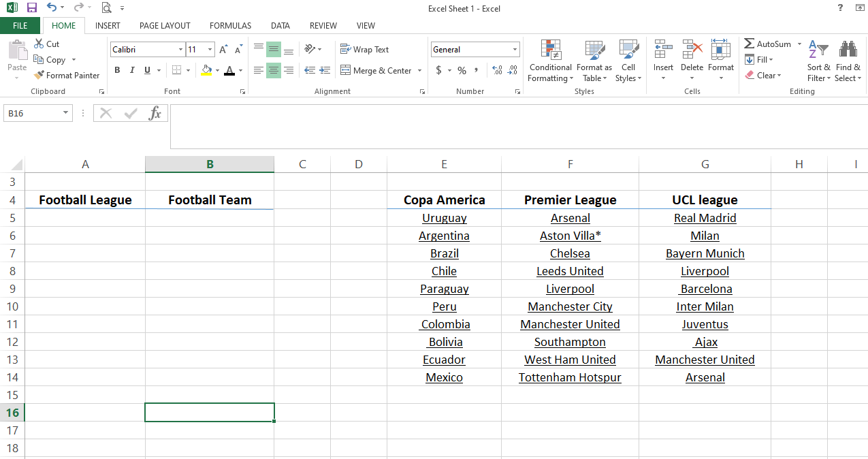Screen dimensions: 868x459
Task: Open the font size dropdown
Action: 208,49
